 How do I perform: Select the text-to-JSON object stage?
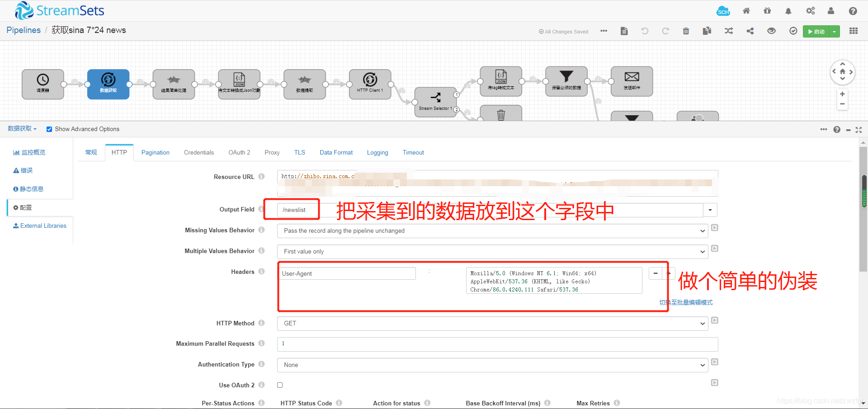239,84
